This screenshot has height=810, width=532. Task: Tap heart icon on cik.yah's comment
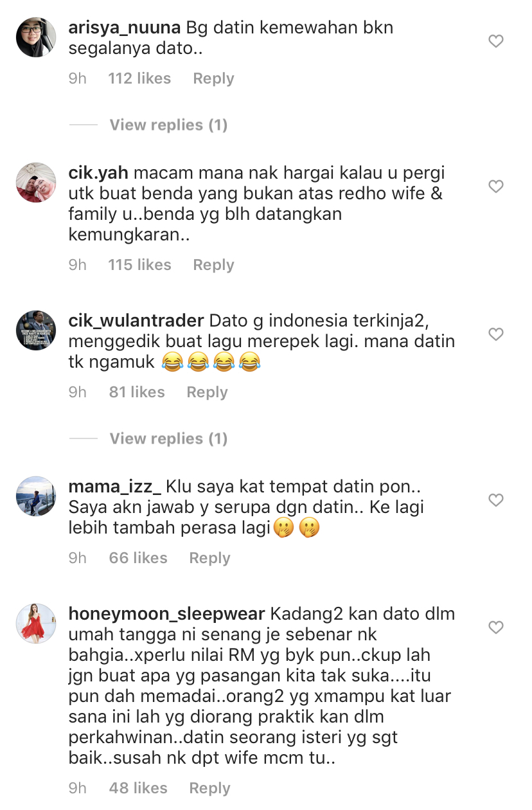click(496, 186)
